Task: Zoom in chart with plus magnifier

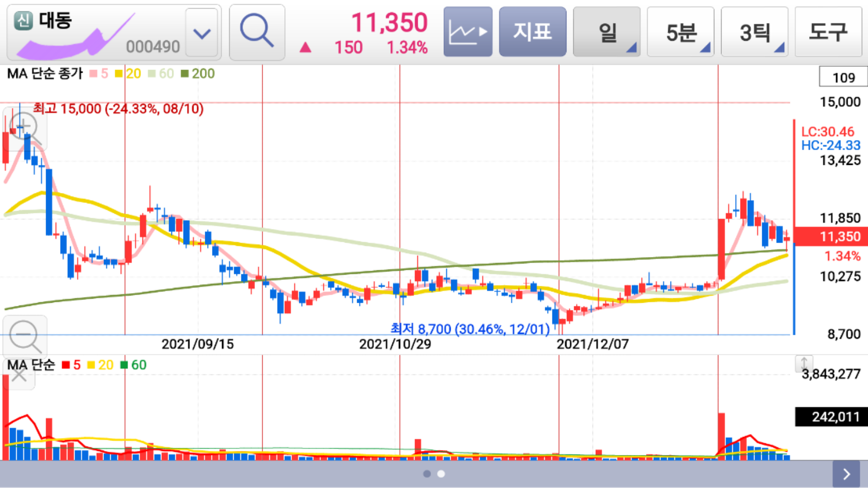Action: 24,128
